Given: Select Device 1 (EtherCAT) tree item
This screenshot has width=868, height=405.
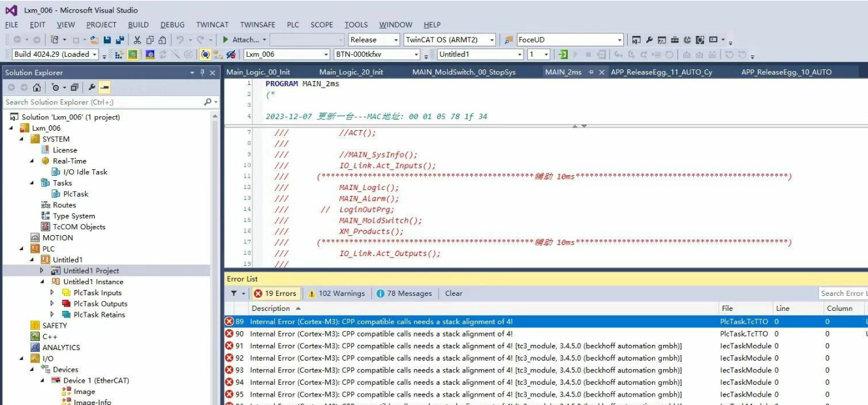Looking at the screenshot, I should [96, 380].
